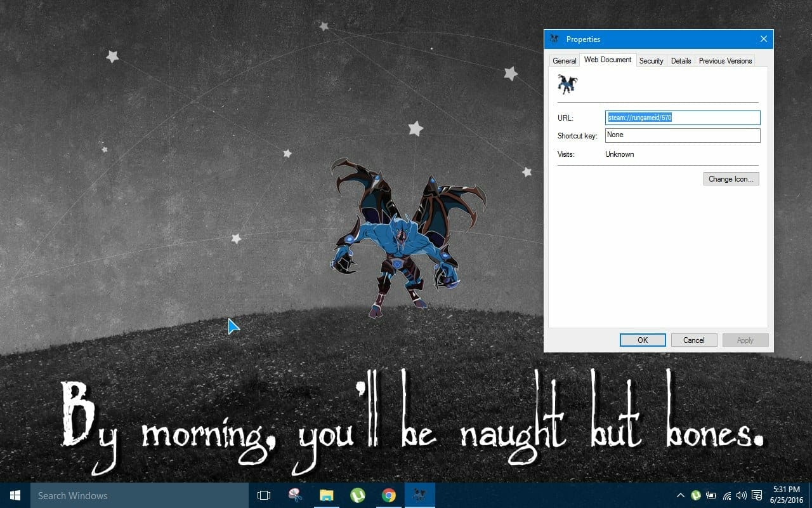Screen dimensions: 812x508
Task: Switch to the Security tab
Action: coord(651,61)
